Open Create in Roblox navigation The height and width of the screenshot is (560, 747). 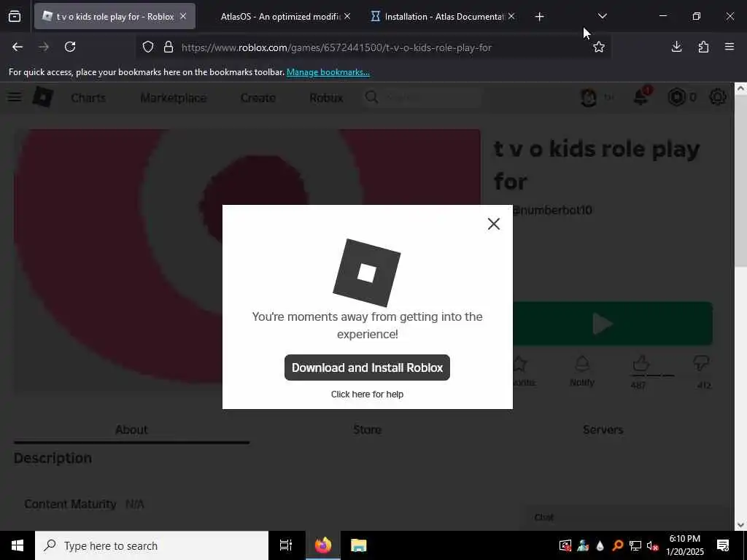click(x=258, y=98)
